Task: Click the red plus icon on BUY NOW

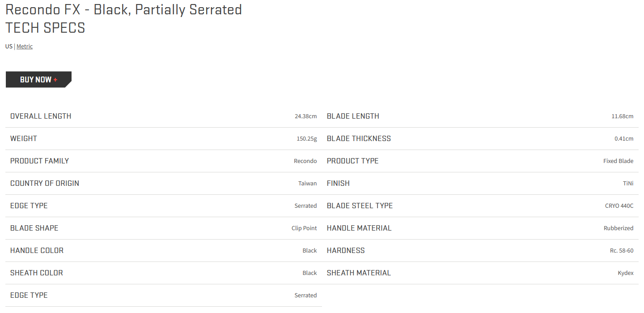Action: click(55, 80)
